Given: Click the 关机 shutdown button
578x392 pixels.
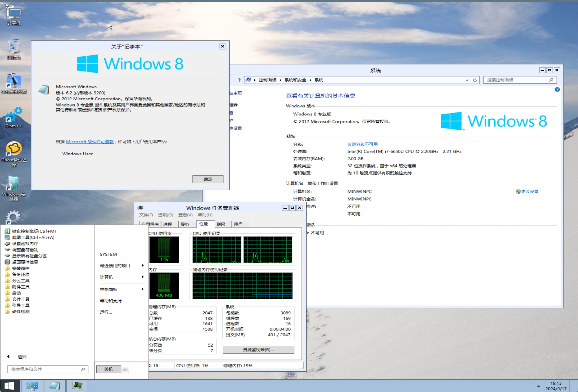Looking at the screenshot, I should tap(108, 369).
